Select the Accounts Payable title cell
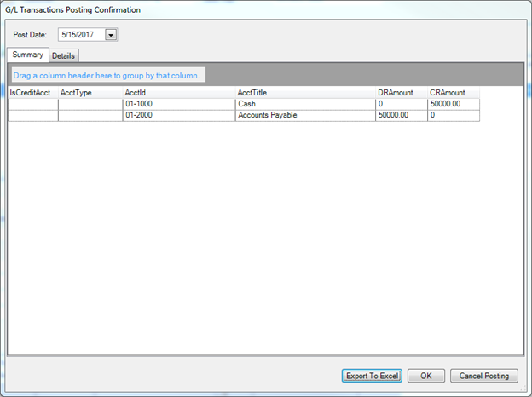The image size is (532, 397). tap(305, 115)
